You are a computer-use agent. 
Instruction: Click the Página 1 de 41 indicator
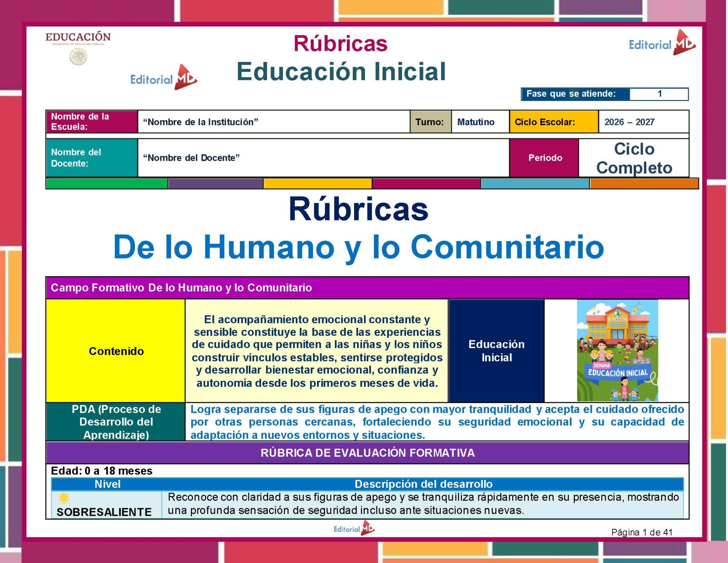(x=641, y=532)
